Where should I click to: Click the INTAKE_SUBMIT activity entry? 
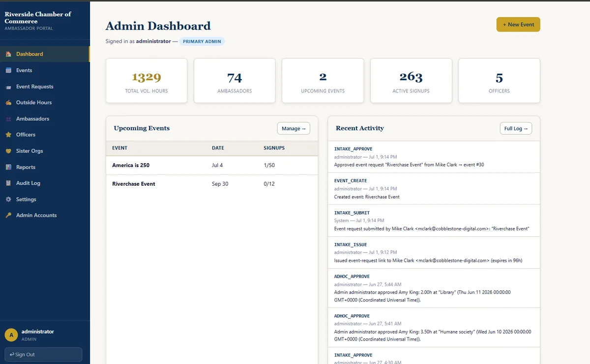(434, 221)
